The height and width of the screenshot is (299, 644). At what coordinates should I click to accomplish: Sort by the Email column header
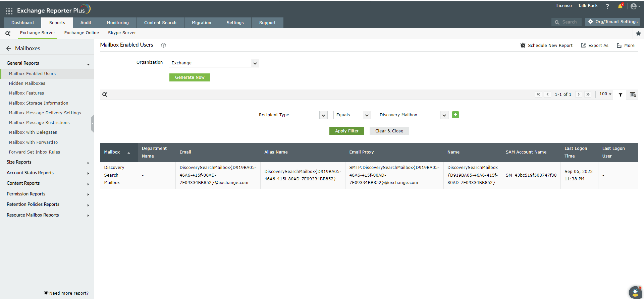pos(185,152)
